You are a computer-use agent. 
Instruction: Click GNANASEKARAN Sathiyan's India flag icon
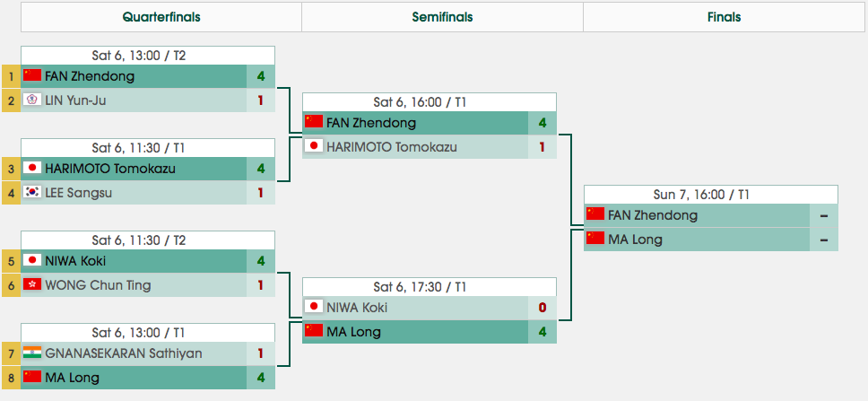point(32,353)
